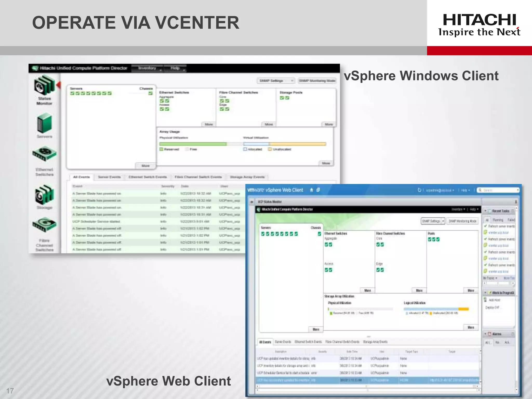This screenshot has width=532, height=399.
Task: Collapse the Work In Progress panel
Action: point(485,293)
